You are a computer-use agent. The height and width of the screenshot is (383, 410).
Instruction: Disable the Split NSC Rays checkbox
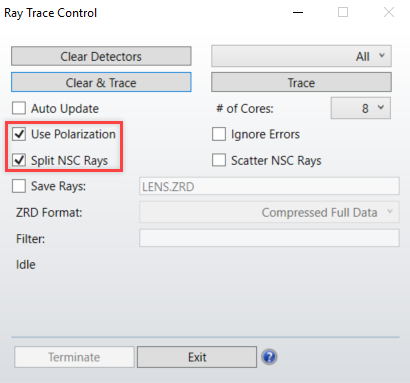19,160
